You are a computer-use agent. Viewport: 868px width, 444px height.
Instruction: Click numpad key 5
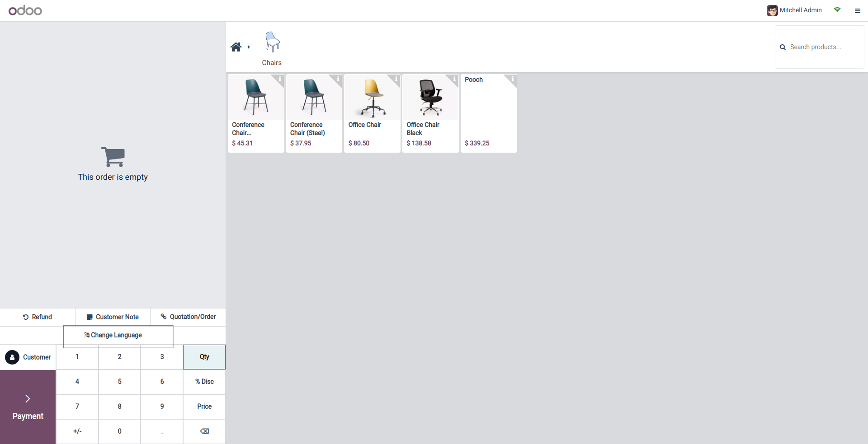point(120,382)
